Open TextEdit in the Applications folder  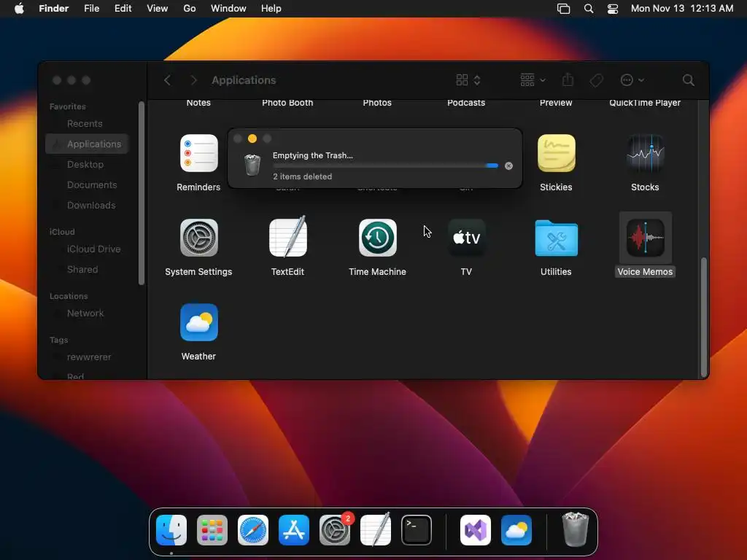[x=287, y=237]
